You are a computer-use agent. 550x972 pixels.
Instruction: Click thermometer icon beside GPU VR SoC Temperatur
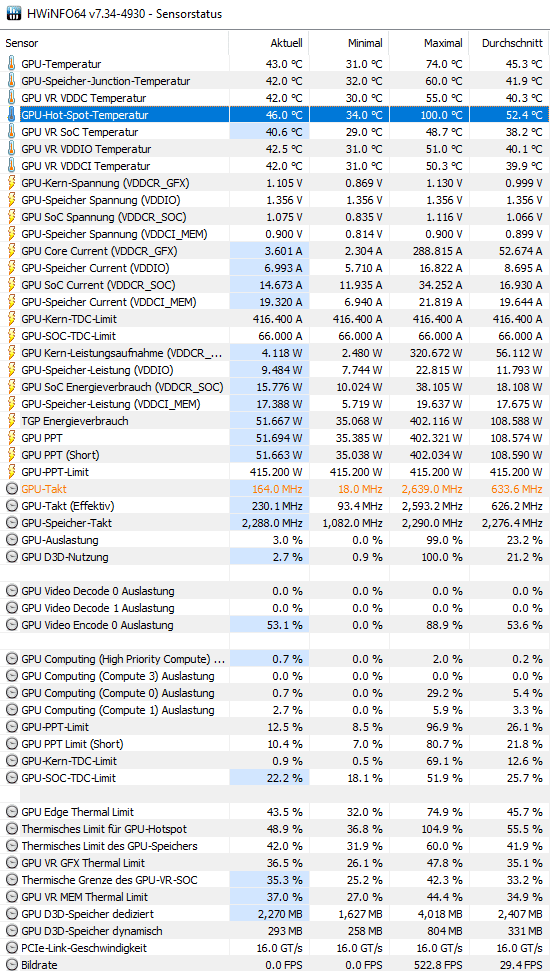[x=11, y=132]
